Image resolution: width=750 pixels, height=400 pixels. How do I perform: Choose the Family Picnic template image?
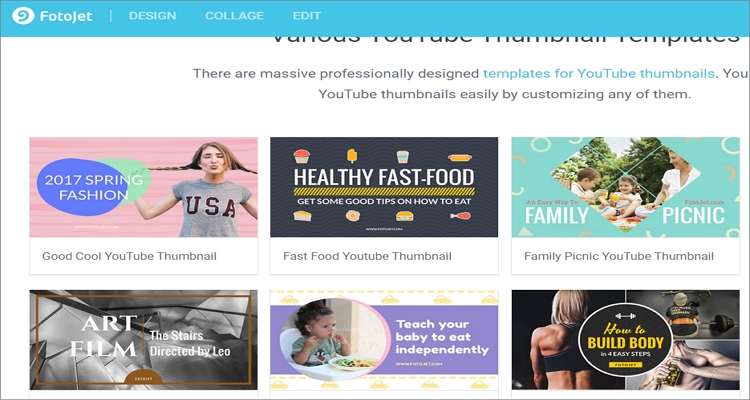coord(625,187)
